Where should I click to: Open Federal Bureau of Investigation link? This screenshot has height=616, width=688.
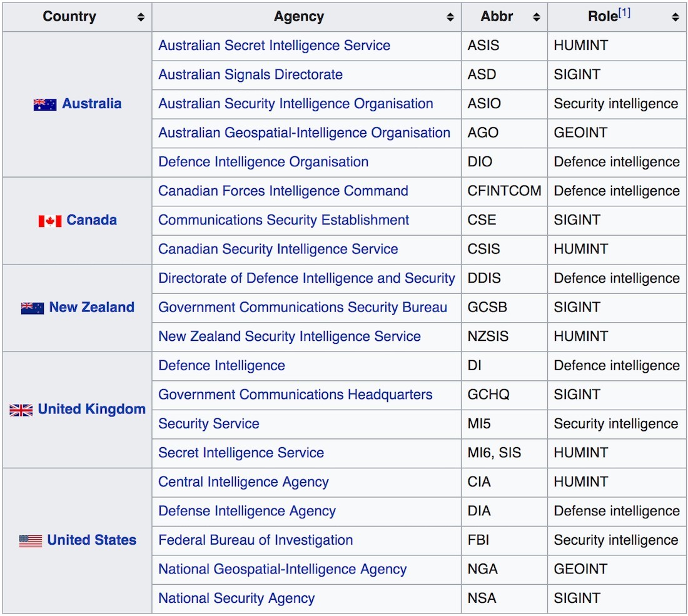pyautogui.click(x=255, y=540)
